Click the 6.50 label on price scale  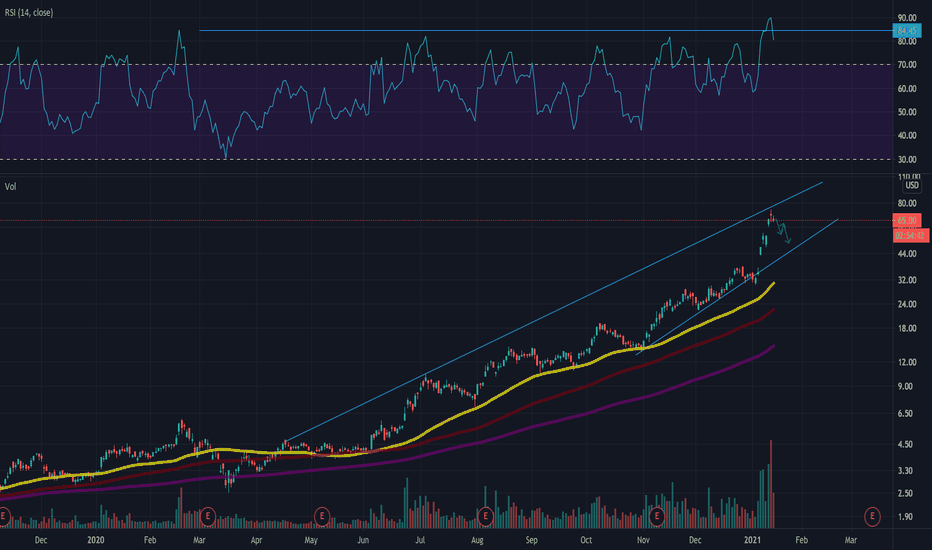905,413
